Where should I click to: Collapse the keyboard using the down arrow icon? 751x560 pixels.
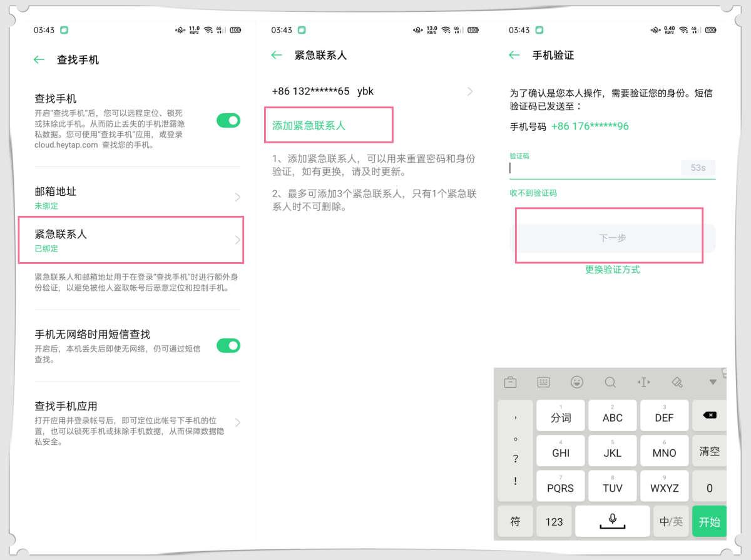[x=713, y=382]
